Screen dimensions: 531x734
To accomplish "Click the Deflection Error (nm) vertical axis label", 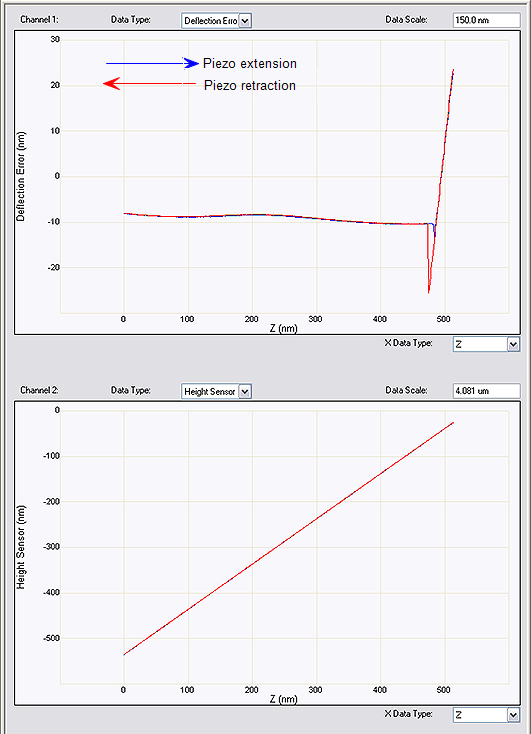I will (x=21, y=176).
